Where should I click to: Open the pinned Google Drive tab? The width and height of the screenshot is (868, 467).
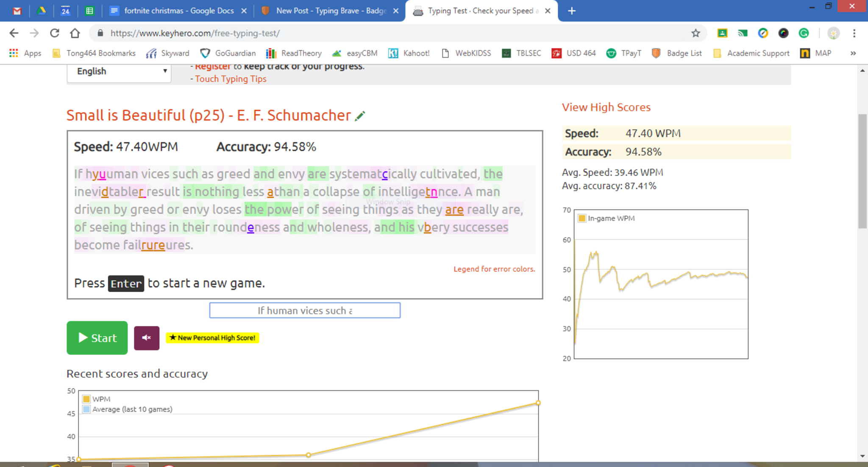pyautogui.click(x=41, y=11)
